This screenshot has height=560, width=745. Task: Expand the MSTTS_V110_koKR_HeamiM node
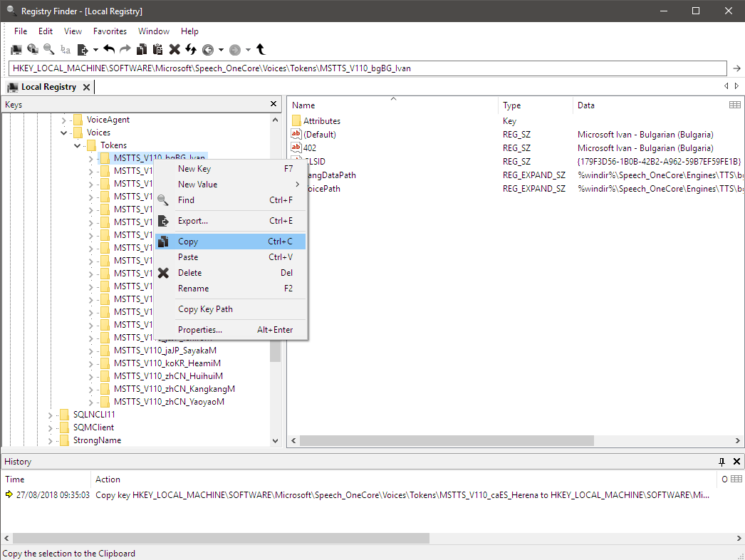pyautogui.click(x=91, y=364)
